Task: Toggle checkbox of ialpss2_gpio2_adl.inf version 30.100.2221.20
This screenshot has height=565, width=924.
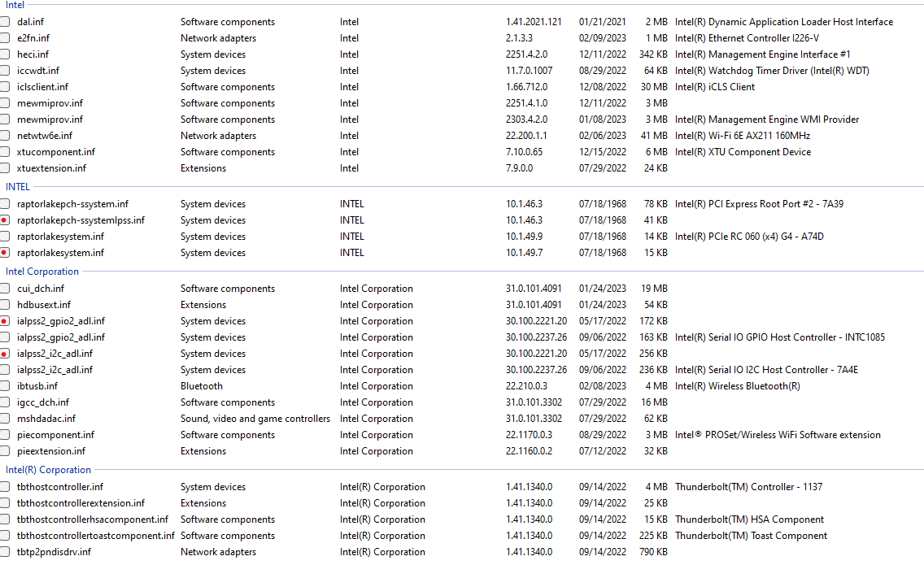Action: tap(5, 321)
